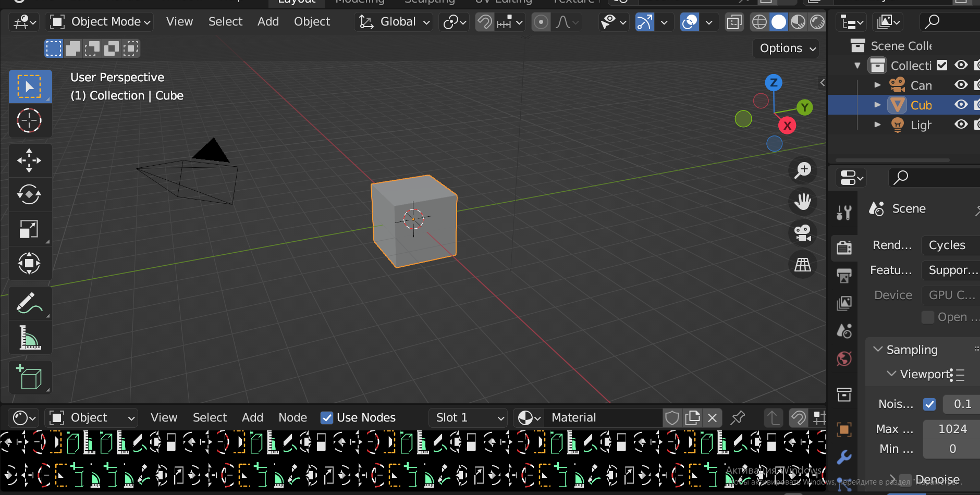Collapse the Sampling panel
980x495 pixels.
912,350
